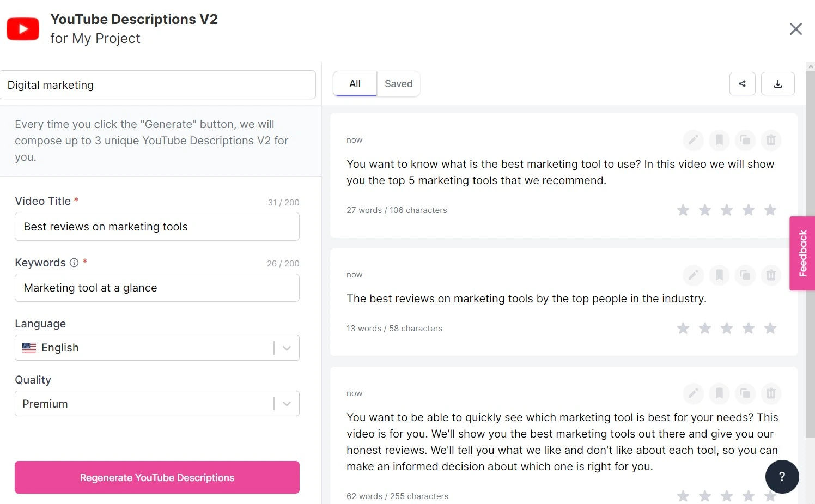Click the results panel vertical scrollbar
Screen dimensions: 815x504
810,254
